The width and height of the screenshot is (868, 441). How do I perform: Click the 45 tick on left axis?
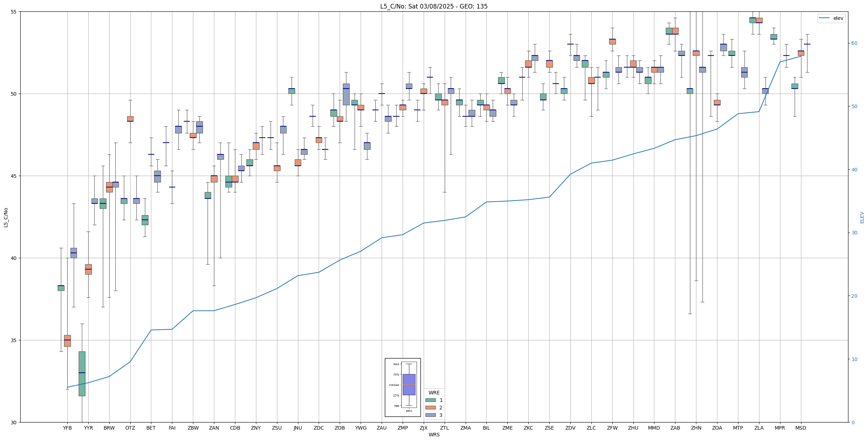coord(14,176)
